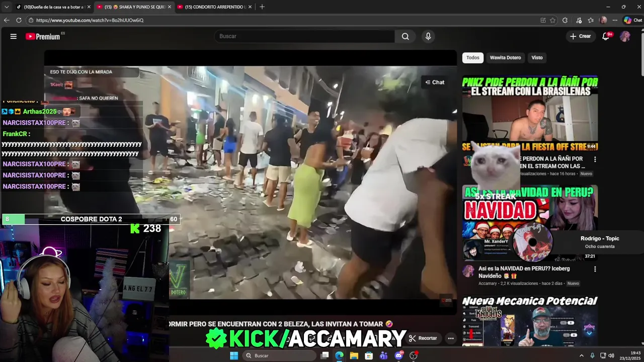Open the split screen icon in the address bar
Viewport: 644px width, 362px height.
click(543, 20)
